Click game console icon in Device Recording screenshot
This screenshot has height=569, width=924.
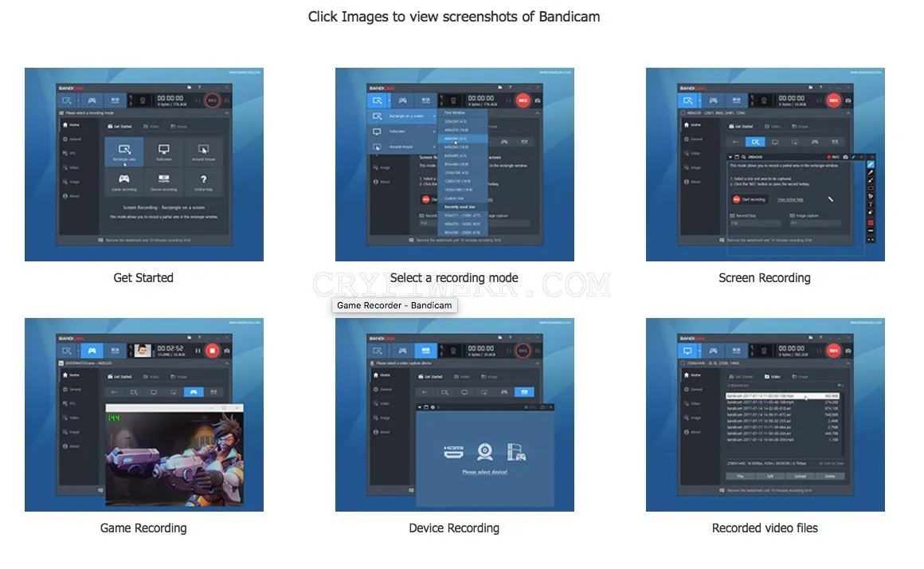coord(516,453)
